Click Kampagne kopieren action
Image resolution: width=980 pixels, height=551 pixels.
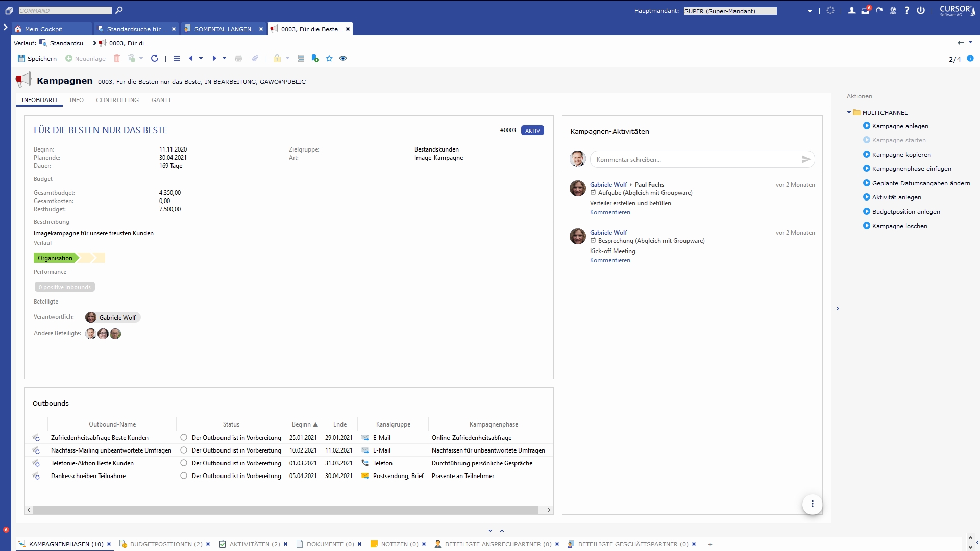click(901, 155)
